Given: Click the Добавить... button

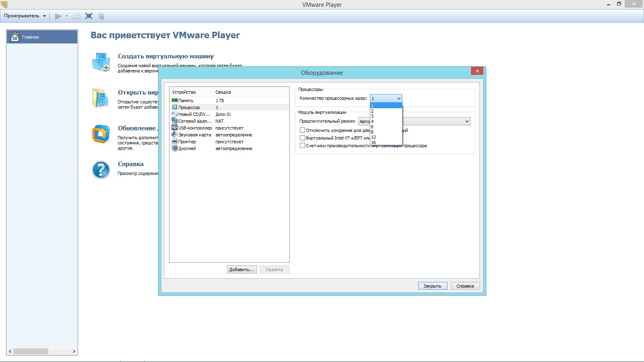Looking at the screenshot, I should 242,269.
